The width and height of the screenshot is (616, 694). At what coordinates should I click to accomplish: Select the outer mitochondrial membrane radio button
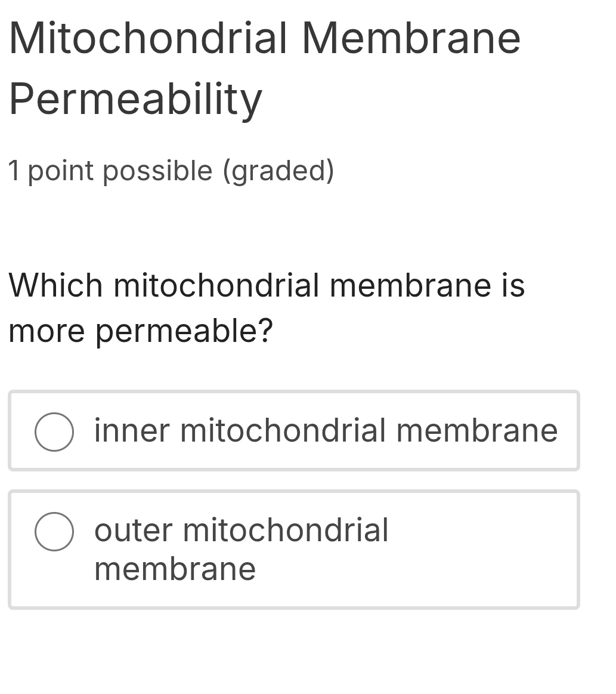[x=54, y=531]
